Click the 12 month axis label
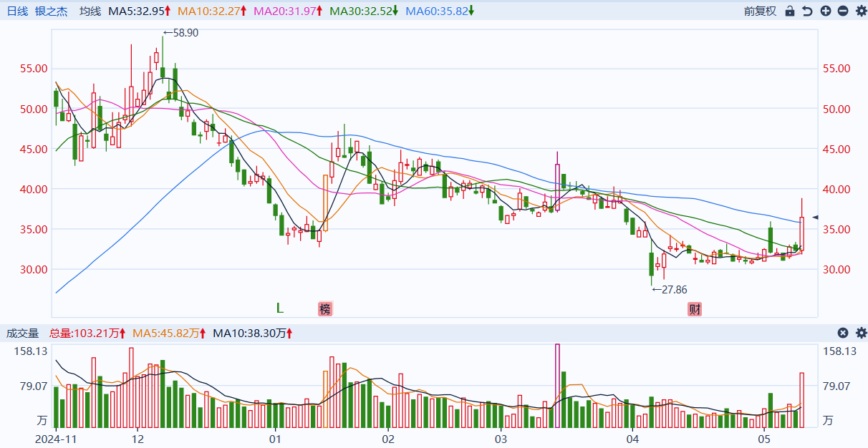Screen dimensions: 868x448 coord(138,439)
